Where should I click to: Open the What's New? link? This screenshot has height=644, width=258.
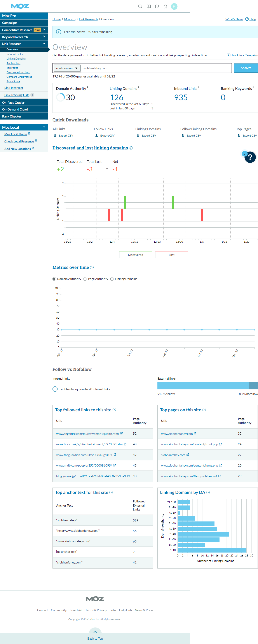coord(234,19)
